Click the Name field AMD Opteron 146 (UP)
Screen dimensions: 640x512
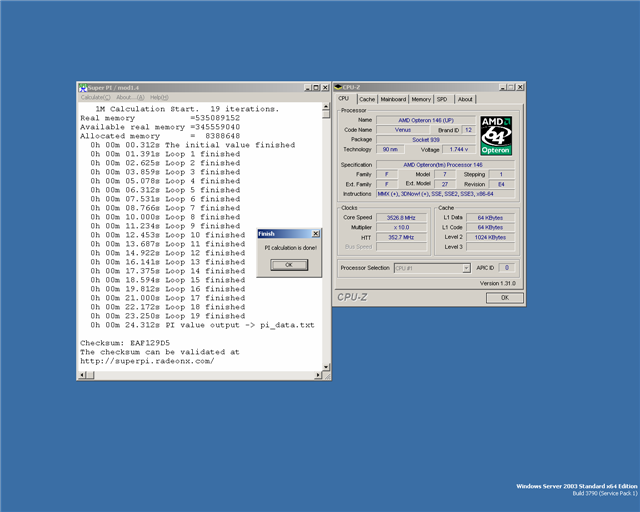(x=426, y=120)
